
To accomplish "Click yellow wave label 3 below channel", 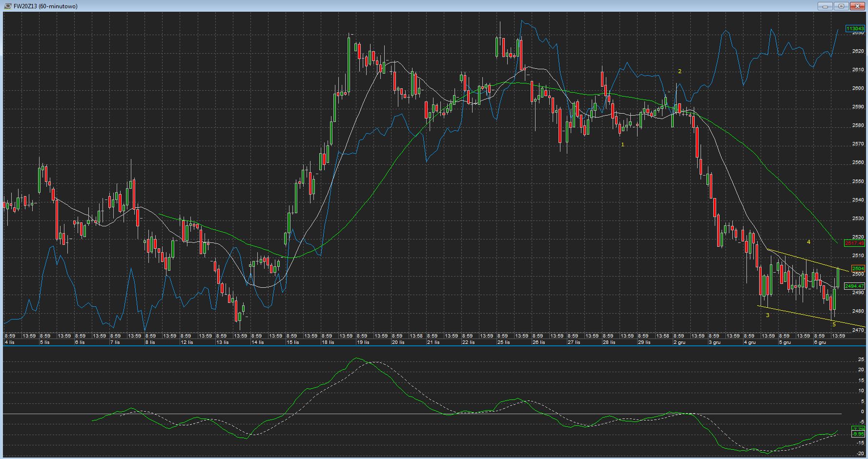I will pyautogui.click(x=767, y=315).
